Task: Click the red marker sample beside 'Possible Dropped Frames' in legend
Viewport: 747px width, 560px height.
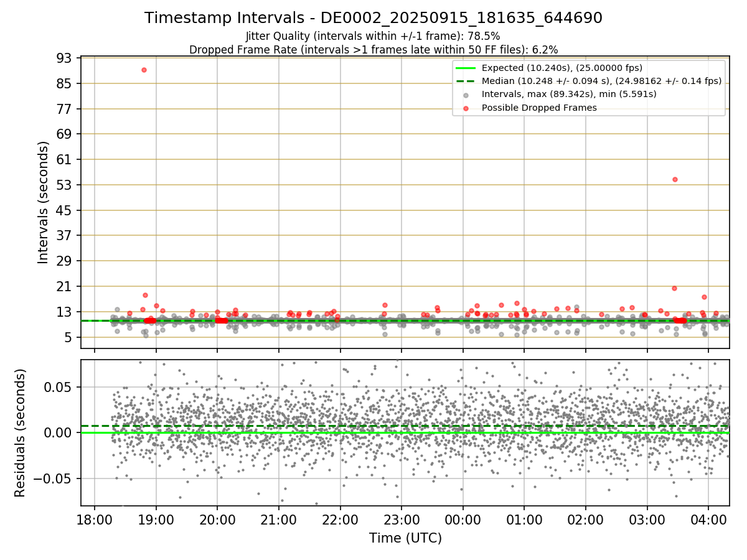Action: 466,108
